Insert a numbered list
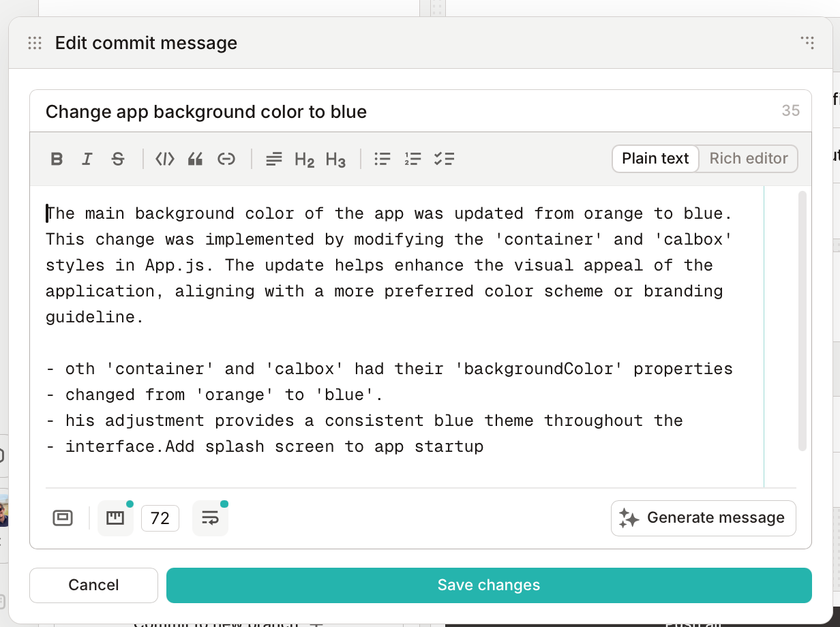Image resolution: width=840 pixels, height=627 pixels. coord(412,159)
